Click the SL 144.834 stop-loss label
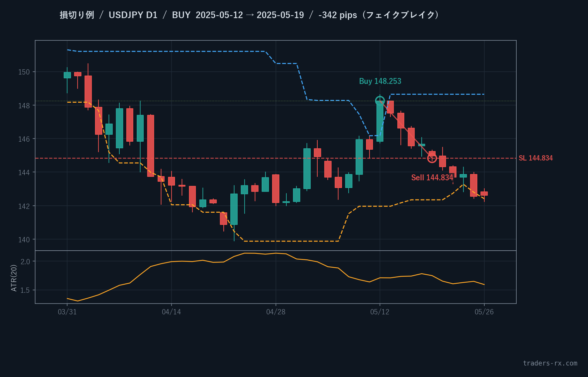Screen dimensions: 588x377 [536, 158]
